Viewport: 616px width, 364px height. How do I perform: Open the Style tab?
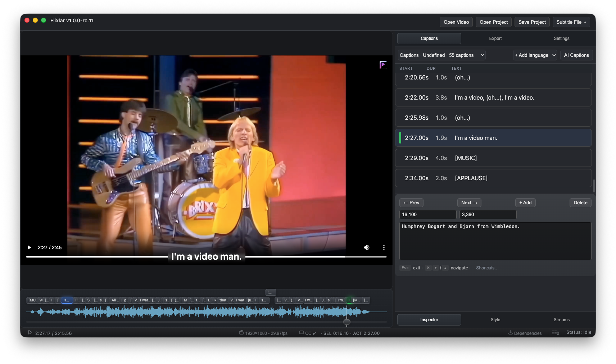point(495,320)
